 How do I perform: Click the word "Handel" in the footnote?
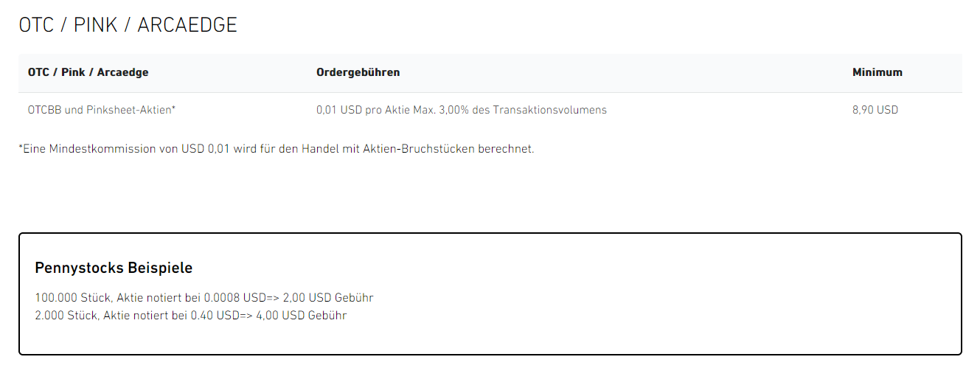[319, 149]
